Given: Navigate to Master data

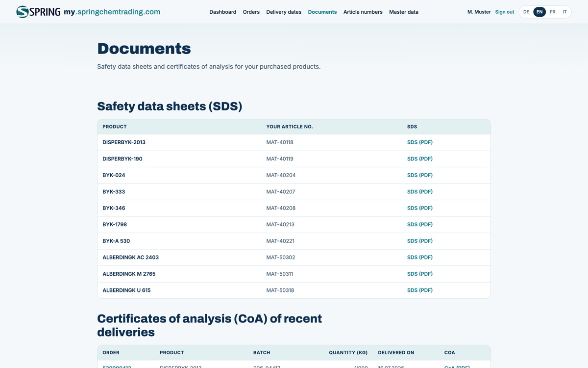Looking at the screenshot, I should (x=404, y=12).
